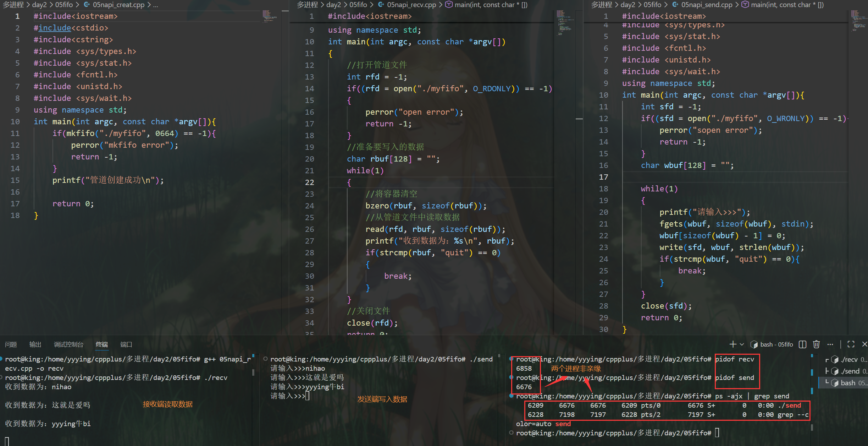
Task: Open the 端口 panel tab
Action: coord(126,344)
